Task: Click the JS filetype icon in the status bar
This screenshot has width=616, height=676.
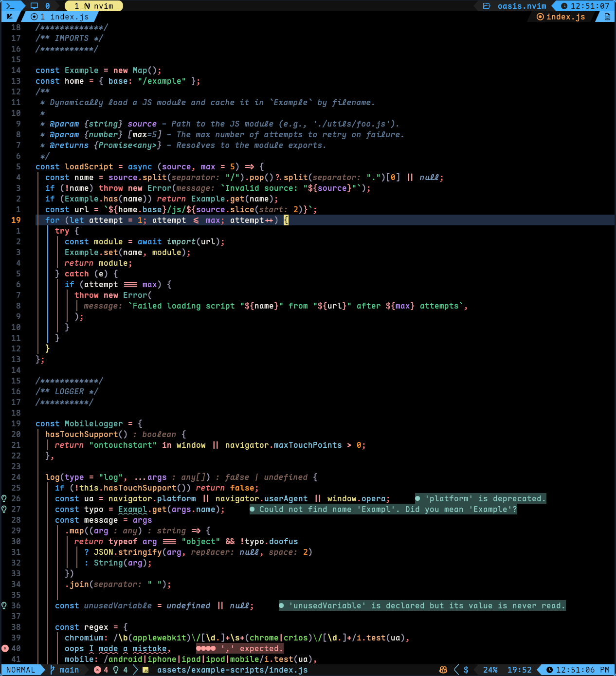Action: point(145,670)
